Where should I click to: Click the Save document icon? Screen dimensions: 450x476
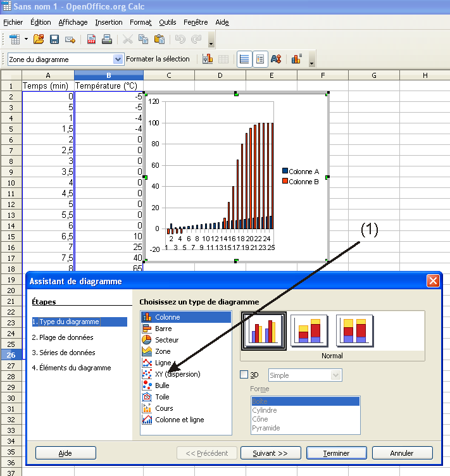(x=54, y=39)
